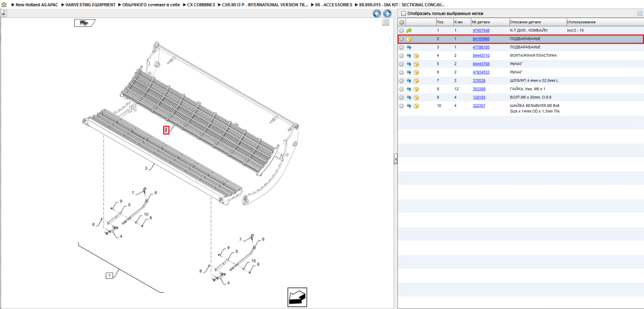Select 'ШПЛИНТ,4.4mm x 52.8mm L' description
This screenshot has width=644, height=309.
coord(534,81)
